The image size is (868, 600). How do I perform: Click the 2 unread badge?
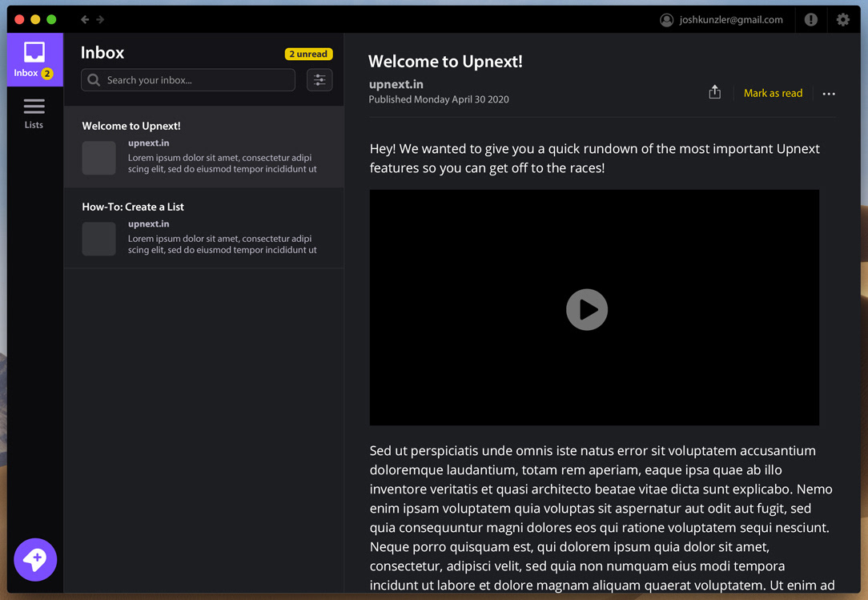tap(308, 54)
